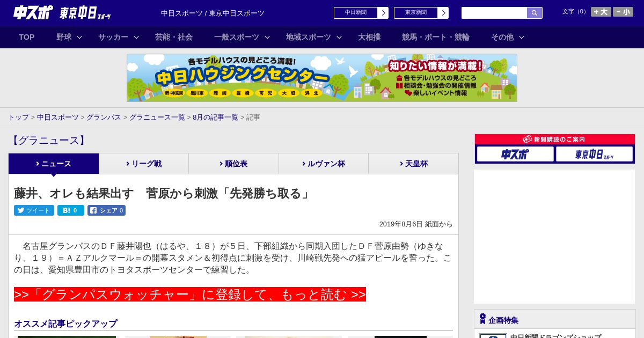Open the 中日新聞 link button
Viewport: 644px width, 338px height.
356,13
